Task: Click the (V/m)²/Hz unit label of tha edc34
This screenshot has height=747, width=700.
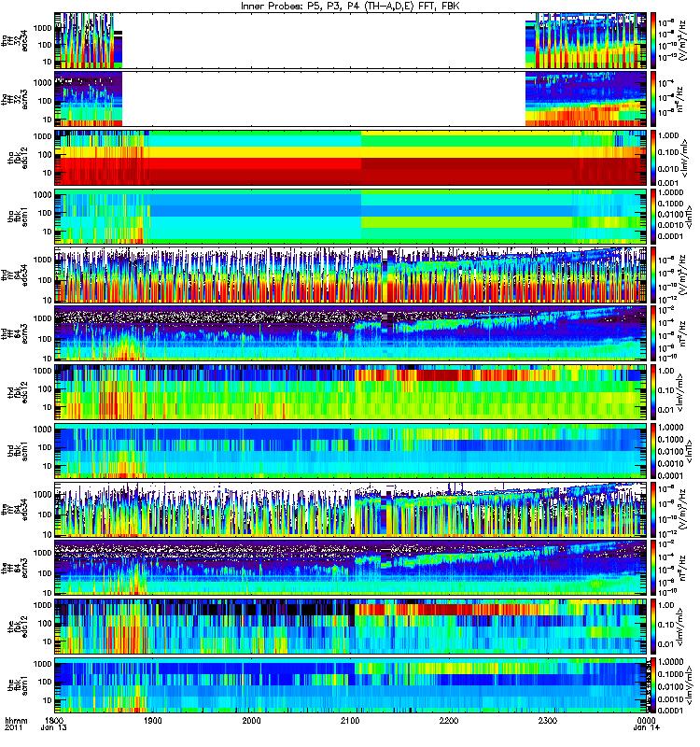Action: pyautogui.click(x=682, y=40)
